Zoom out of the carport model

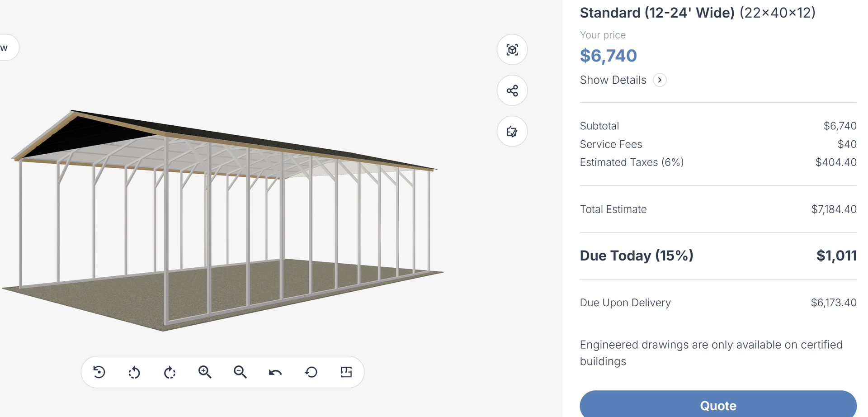coord(240,372)
